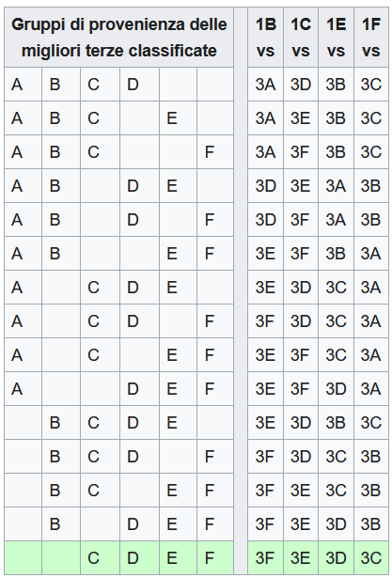392x578 pixels.
Task: Click the 3D cell under 1E in A D E F row
Action: pos(336,388)
